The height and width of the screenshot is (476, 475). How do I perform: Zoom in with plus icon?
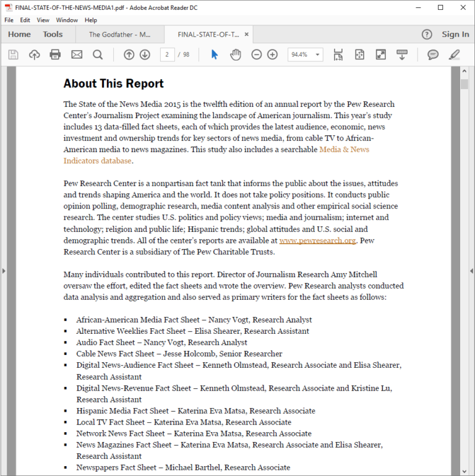click(272, 54)
